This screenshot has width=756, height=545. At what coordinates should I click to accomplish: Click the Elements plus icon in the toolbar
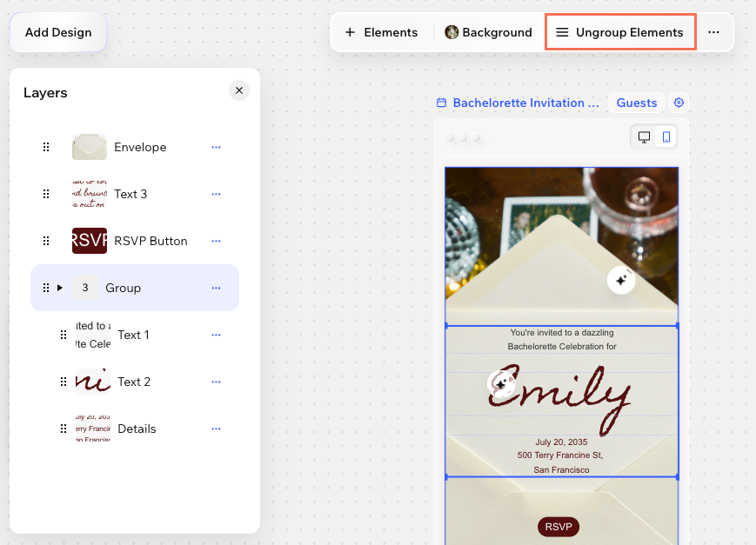pyautogui.click(x=350, y=32)
